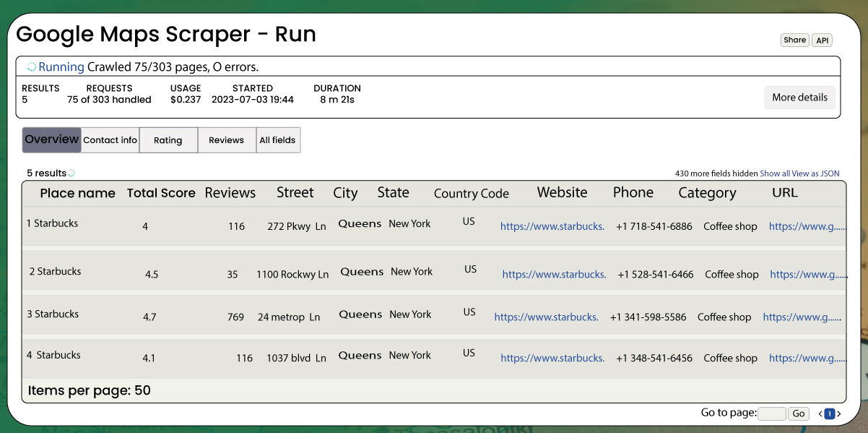Click the Country Code column header

472,194
